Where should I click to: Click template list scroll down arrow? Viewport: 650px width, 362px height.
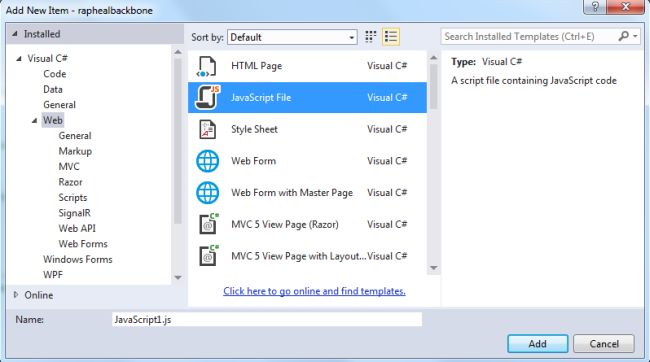[434, 268]
